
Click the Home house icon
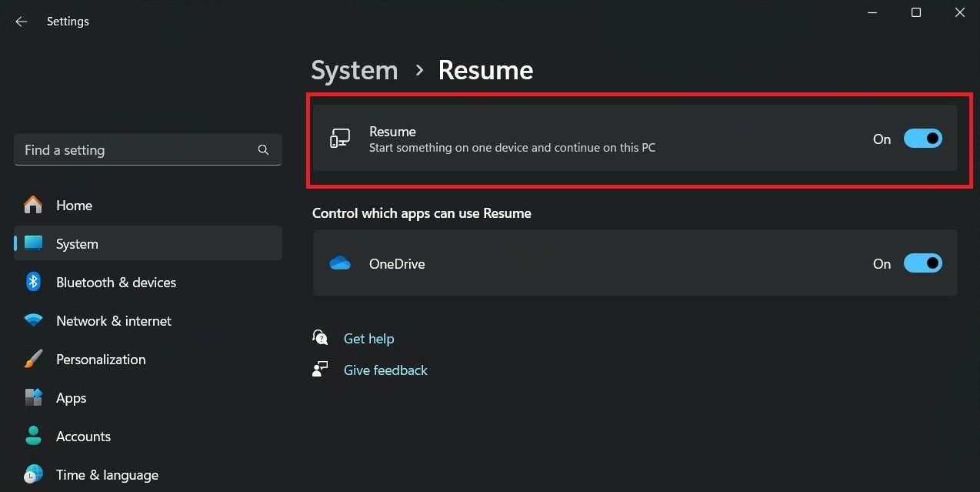point(33,205)
